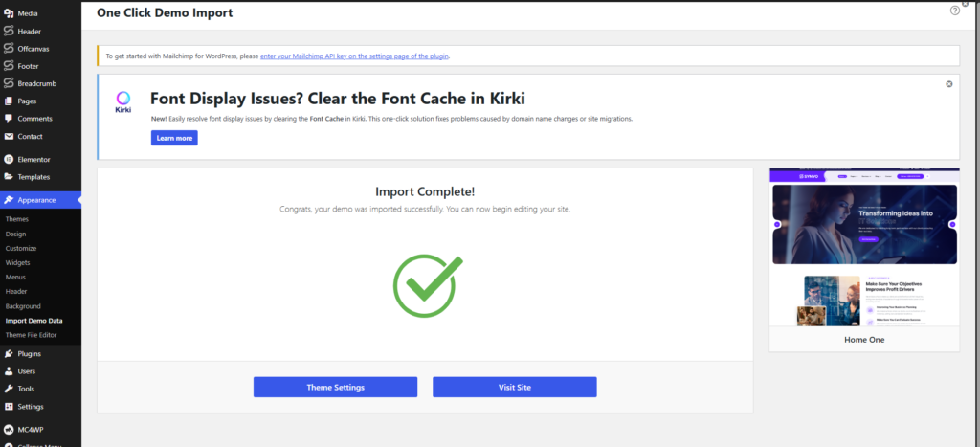
Task: Open Plugins via its plug icon
Action: pos(9,353)
